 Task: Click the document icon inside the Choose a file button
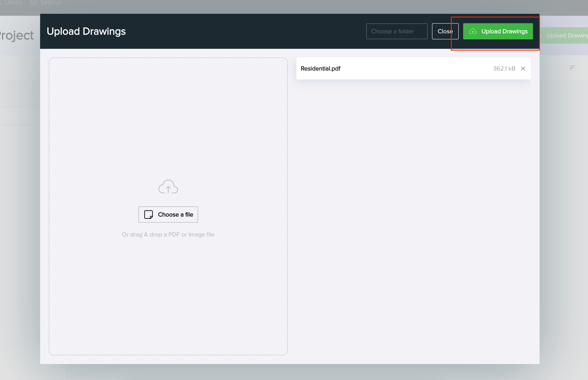click(149, 214)
